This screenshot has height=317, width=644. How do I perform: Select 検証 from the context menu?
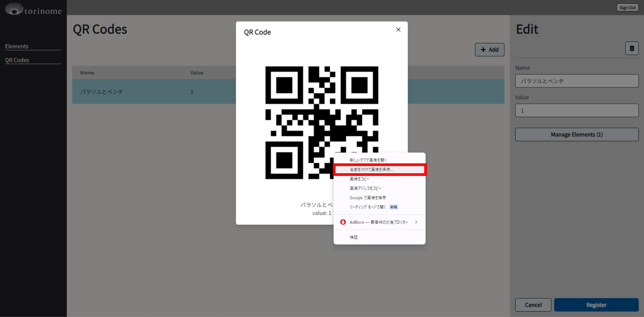pyautogui.click(x=353, y=237)
